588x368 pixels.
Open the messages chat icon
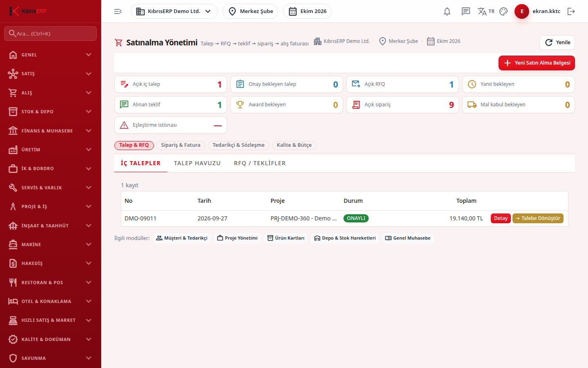click(466, 11)
